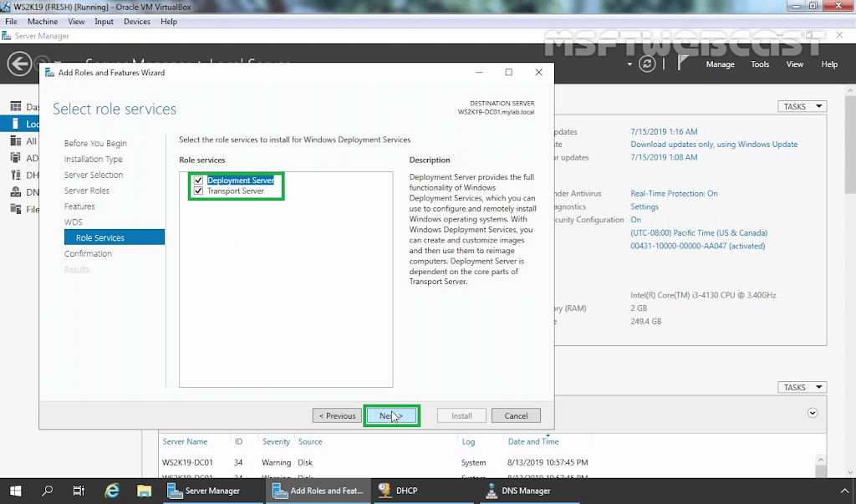Open the VirtualBox Input menu

coord(104,21)
